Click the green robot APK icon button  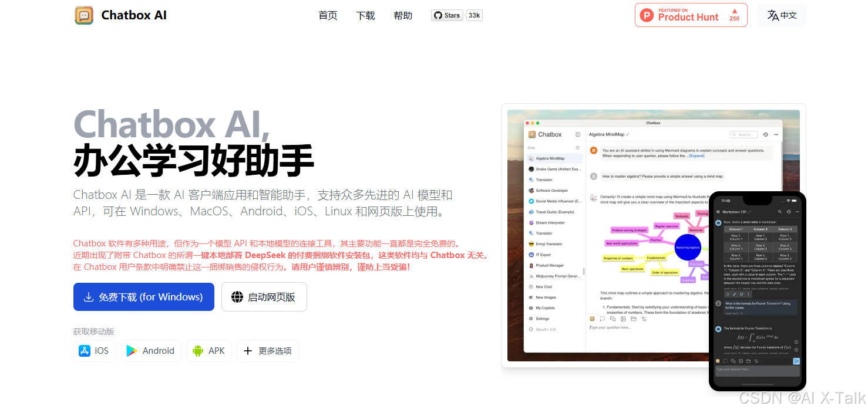pyautogui.click(x=209, y=351)
